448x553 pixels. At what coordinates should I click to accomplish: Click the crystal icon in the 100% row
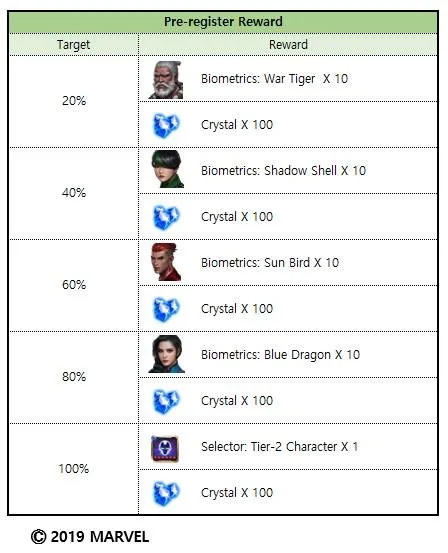(x=166, y=493)
